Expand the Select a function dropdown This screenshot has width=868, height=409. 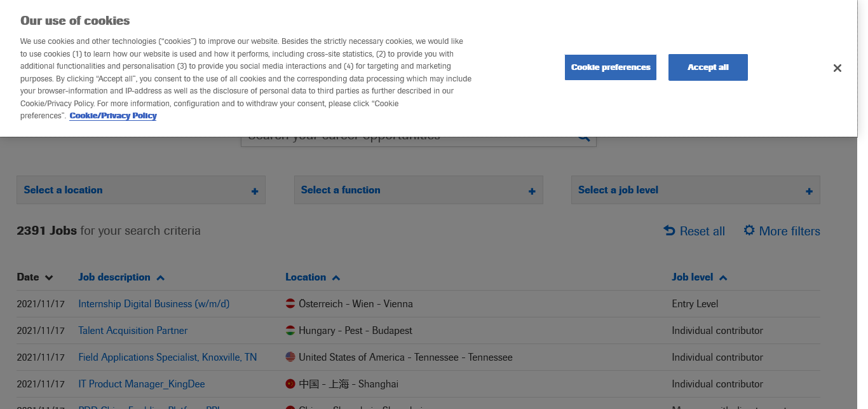418,190
